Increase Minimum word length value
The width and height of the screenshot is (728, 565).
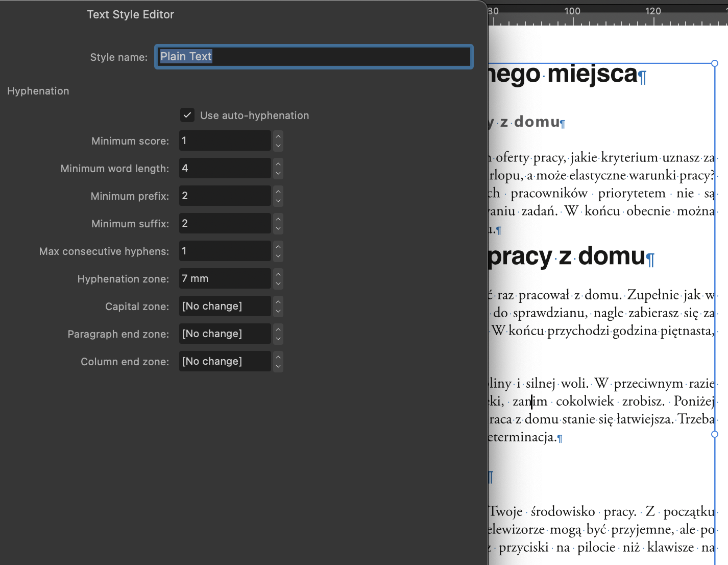pos(278,163)
